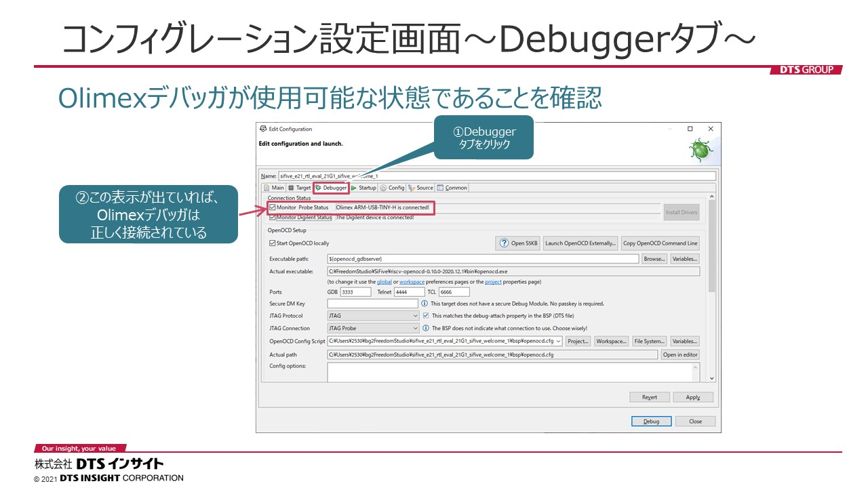
Task: Click the Open SSKB help button
Action: [517, 243]
